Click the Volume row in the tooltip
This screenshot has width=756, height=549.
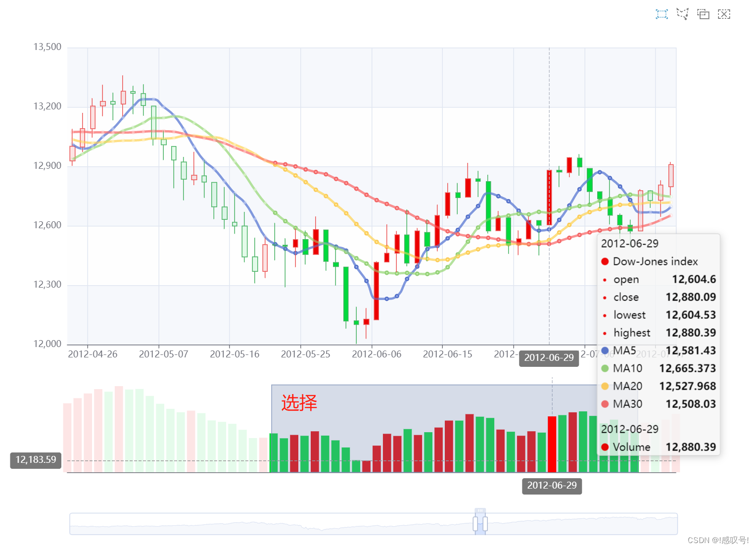click(x=659, y=447)
